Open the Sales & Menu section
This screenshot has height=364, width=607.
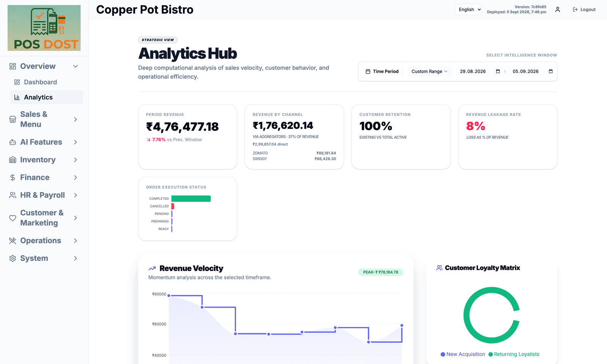[44, 119]
